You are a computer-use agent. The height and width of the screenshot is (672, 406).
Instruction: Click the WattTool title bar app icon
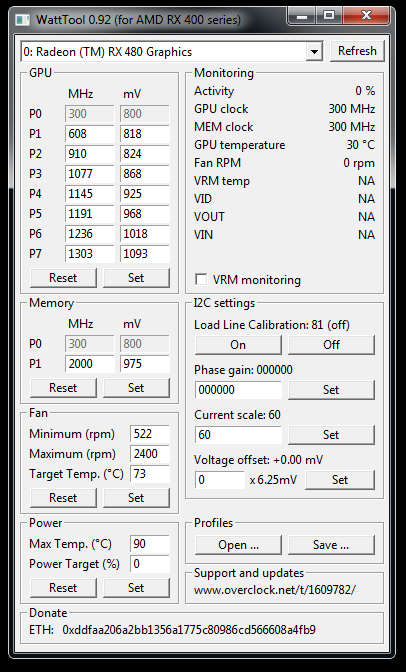[22, 20]
